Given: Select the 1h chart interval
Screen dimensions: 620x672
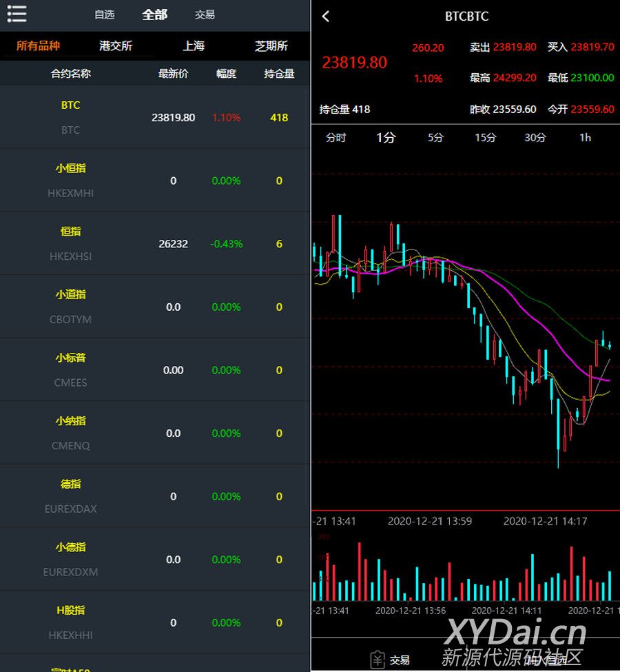Looking at the screenshot, I should coord(585,138).
